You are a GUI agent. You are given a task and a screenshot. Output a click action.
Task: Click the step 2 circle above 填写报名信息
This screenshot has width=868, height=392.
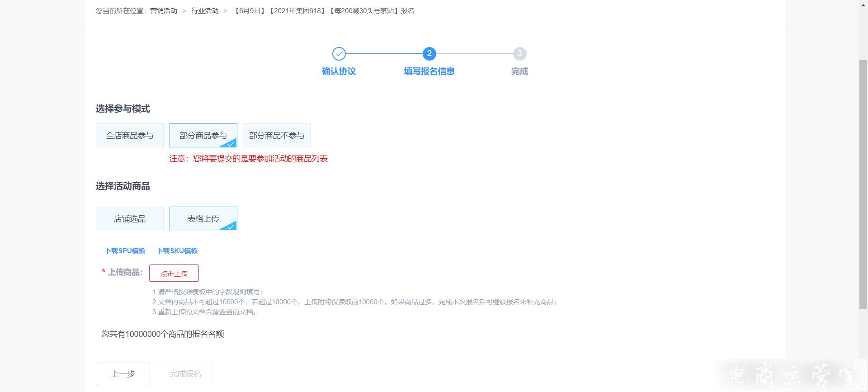coord(429,54)
